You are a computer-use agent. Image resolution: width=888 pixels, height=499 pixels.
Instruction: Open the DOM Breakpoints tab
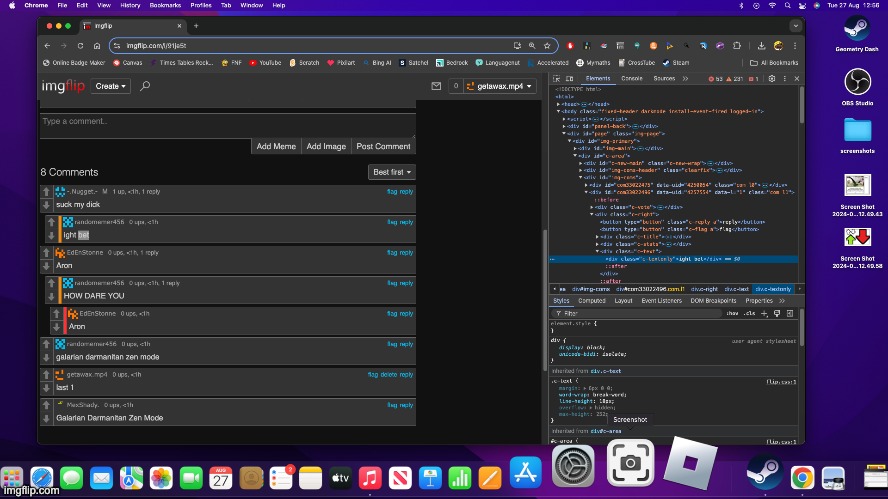coord(713,301)
